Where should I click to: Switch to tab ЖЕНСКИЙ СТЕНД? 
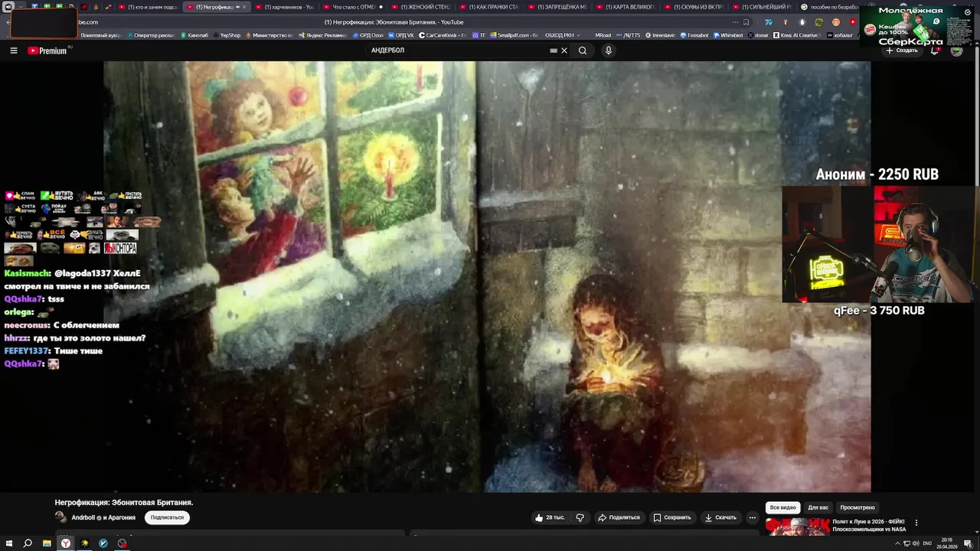[422, 7]
